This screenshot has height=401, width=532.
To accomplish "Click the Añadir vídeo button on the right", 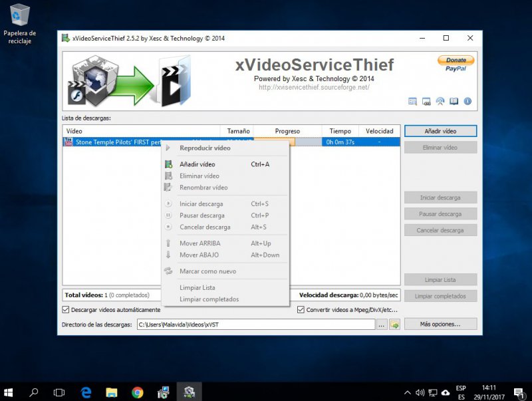I will pyautogui.click(x=440, y=131).
